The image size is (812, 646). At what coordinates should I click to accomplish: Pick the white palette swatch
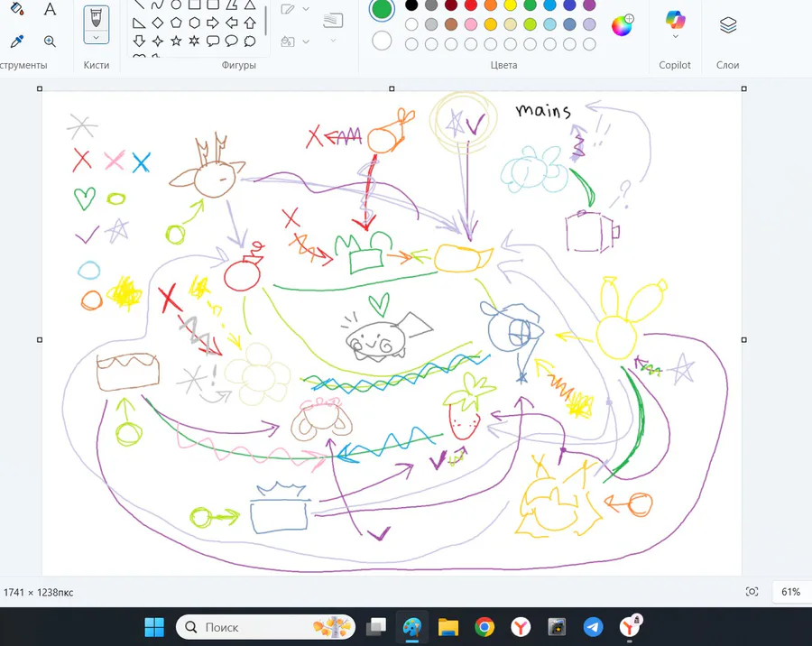pyautogui.click(x=411, y=24)
